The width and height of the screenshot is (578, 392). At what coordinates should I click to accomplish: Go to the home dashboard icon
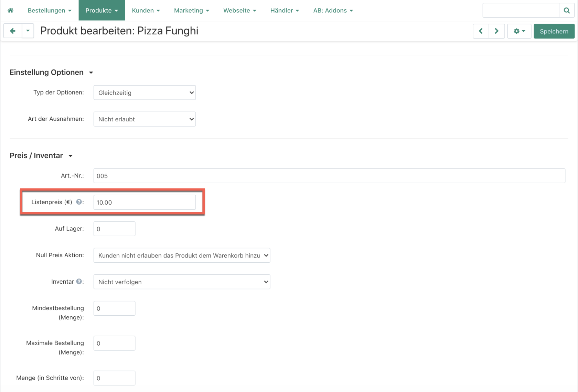10,10
